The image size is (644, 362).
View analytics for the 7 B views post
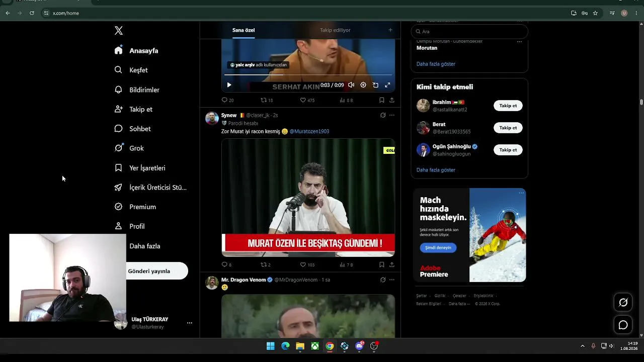(x=346, y=264)
